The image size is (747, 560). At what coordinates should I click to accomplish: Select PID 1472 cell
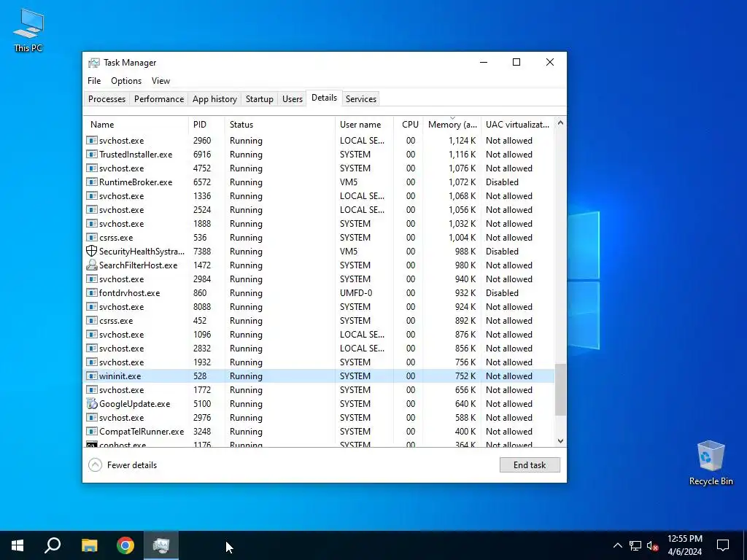(x=202, y=265)
